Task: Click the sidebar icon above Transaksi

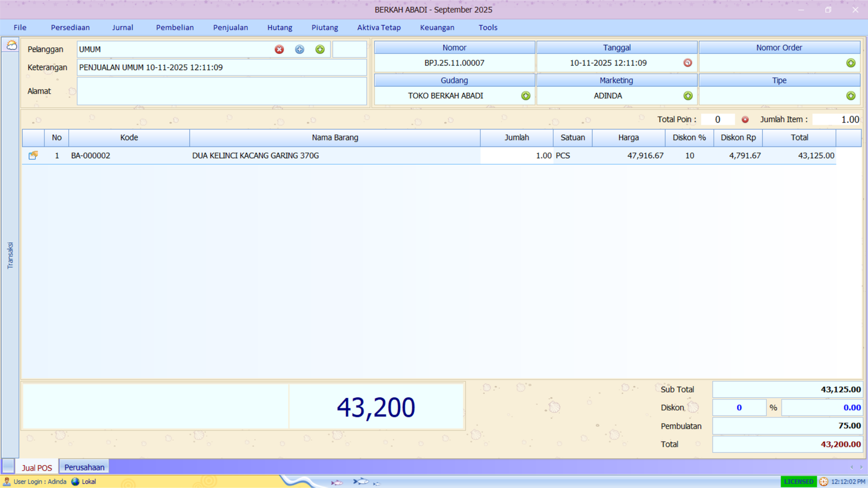Action: 11,46
